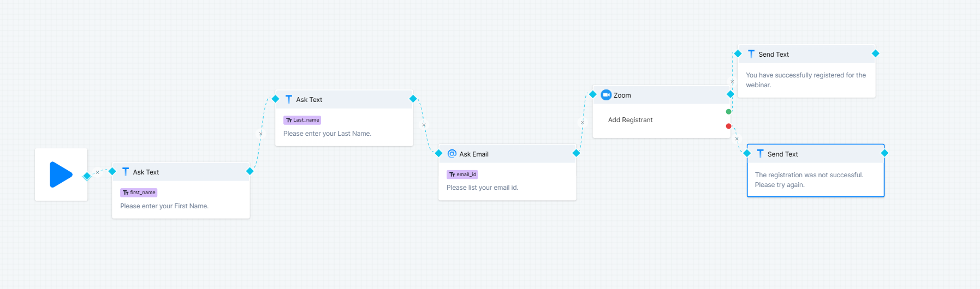This screenshot has height=289, width=980.
Task: Select the green success output dot on Zoom
Action: (728, 112)
